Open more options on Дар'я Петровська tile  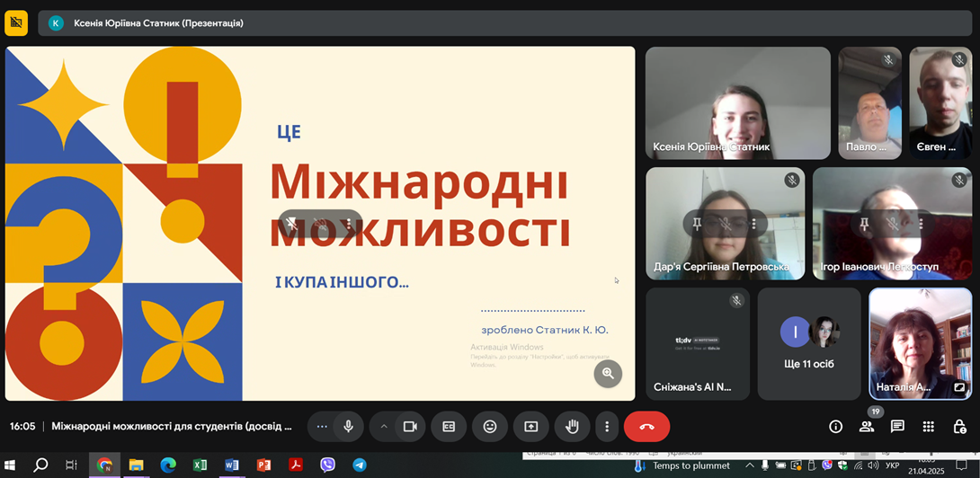[754, 224]
